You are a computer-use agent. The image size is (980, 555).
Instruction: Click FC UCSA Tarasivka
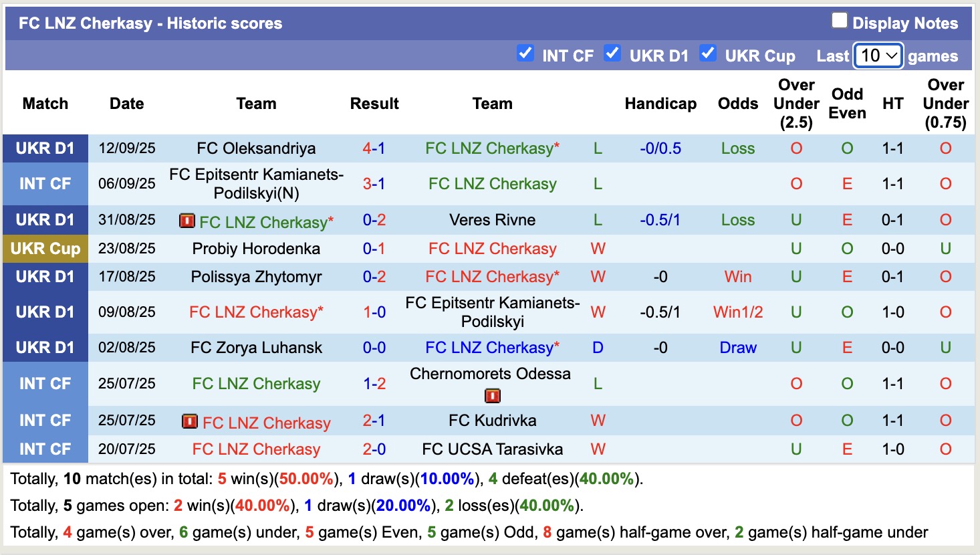[x=493, y=449]
